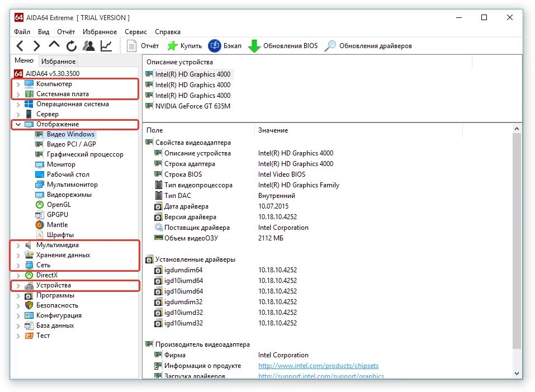This screenshot has width=535, height=392.
Task: Click the База данных icon
Action: 29,326
